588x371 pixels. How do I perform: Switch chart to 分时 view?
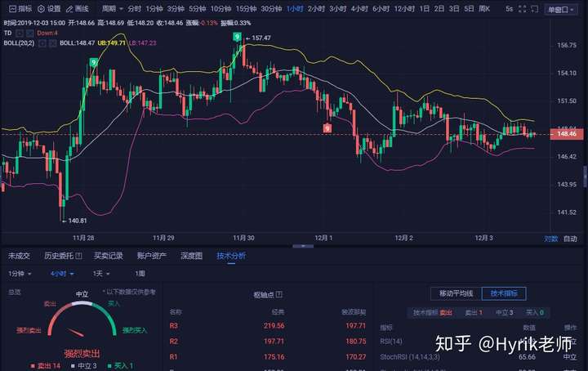pyautogui.click(x=134, y=9)
